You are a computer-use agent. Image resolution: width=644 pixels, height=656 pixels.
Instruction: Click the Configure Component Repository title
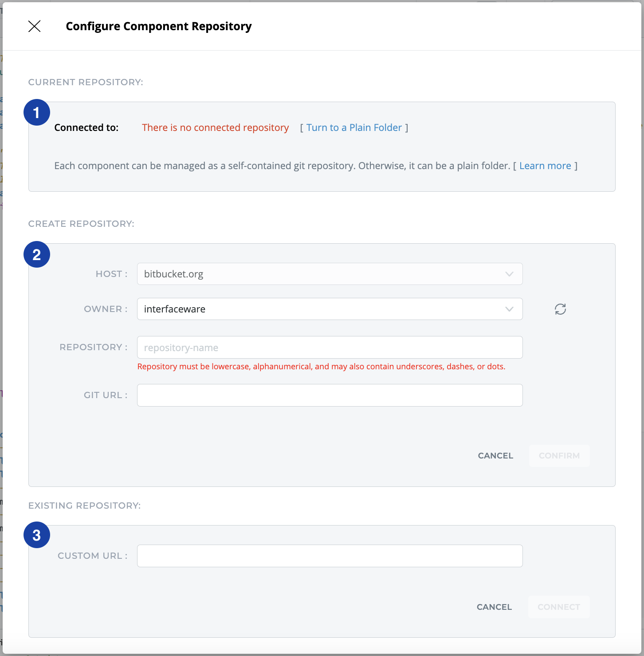pos(158,26)
